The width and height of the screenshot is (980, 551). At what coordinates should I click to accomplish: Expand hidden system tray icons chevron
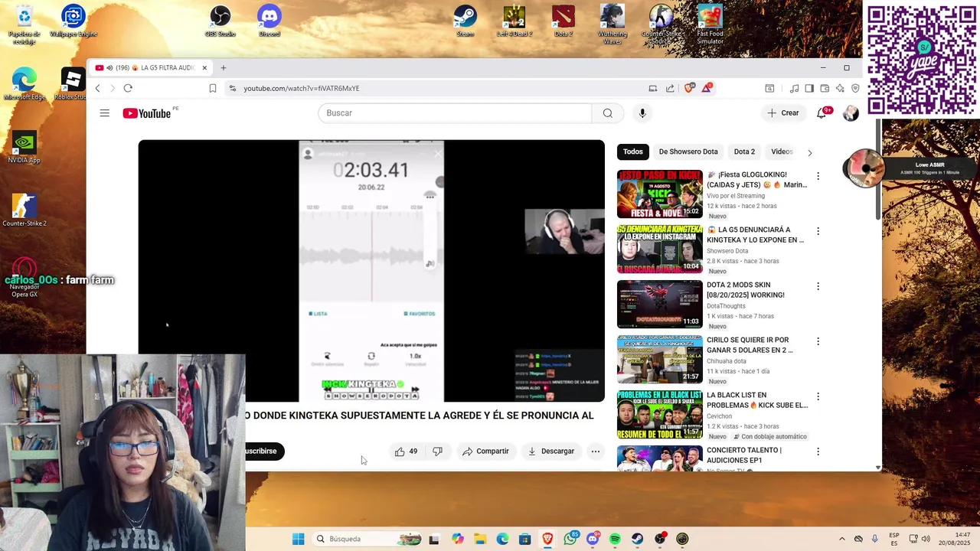(x=841, y=540)
